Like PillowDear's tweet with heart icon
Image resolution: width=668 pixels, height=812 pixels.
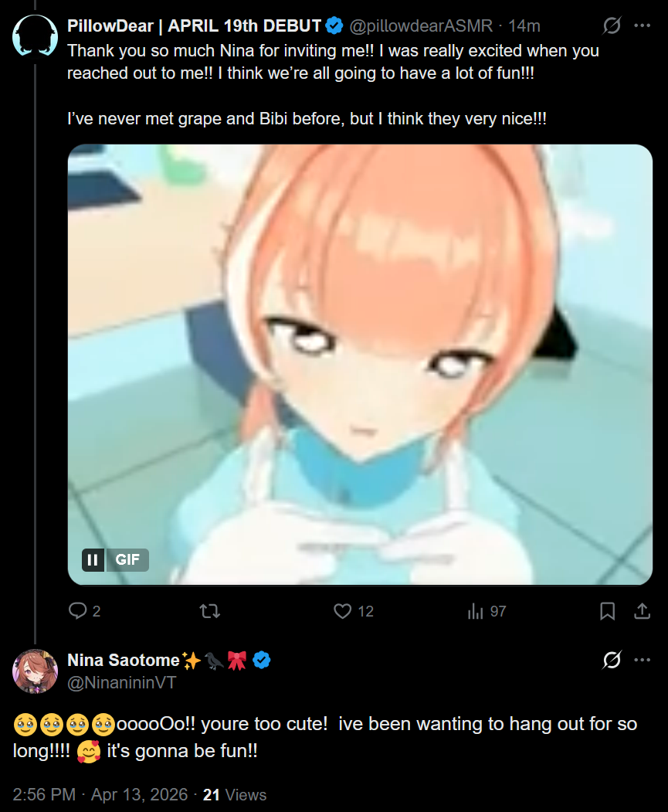pos(354,611)
